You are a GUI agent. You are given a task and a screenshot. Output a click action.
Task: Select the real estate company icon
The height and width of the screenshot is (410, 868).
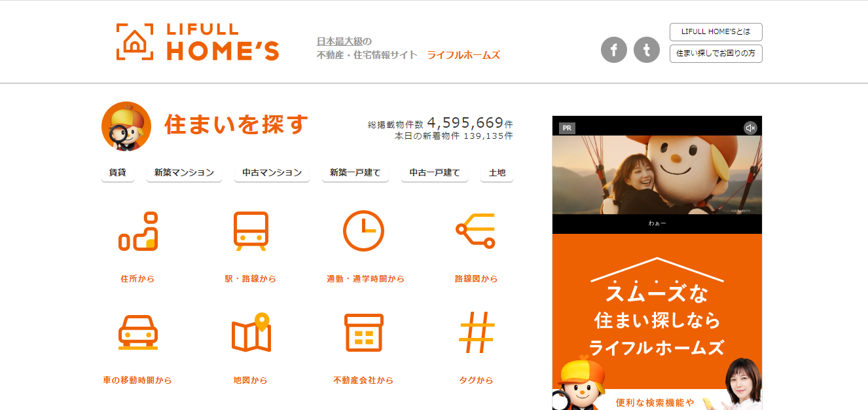(x=363, y=333)
